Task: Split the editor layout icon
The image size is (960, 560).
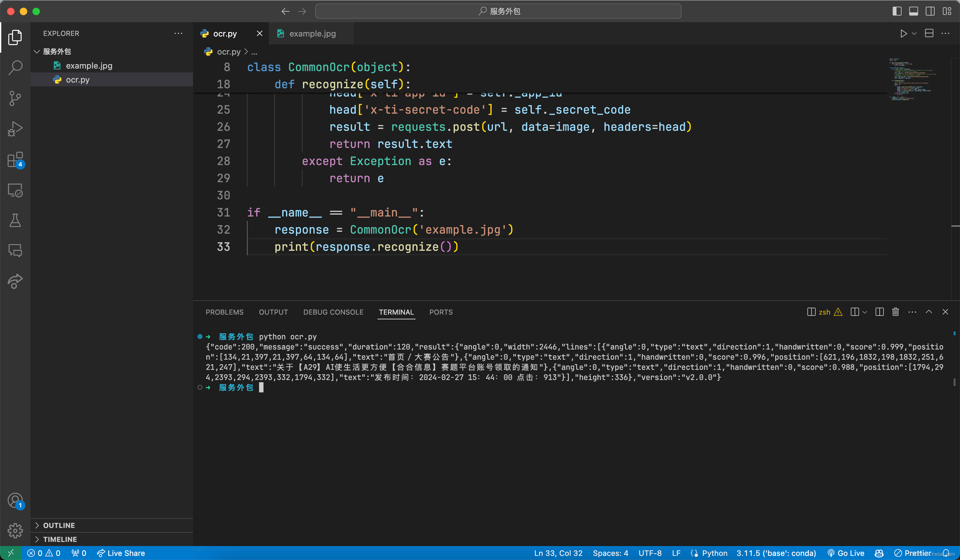Action: (x=929, y=34)
